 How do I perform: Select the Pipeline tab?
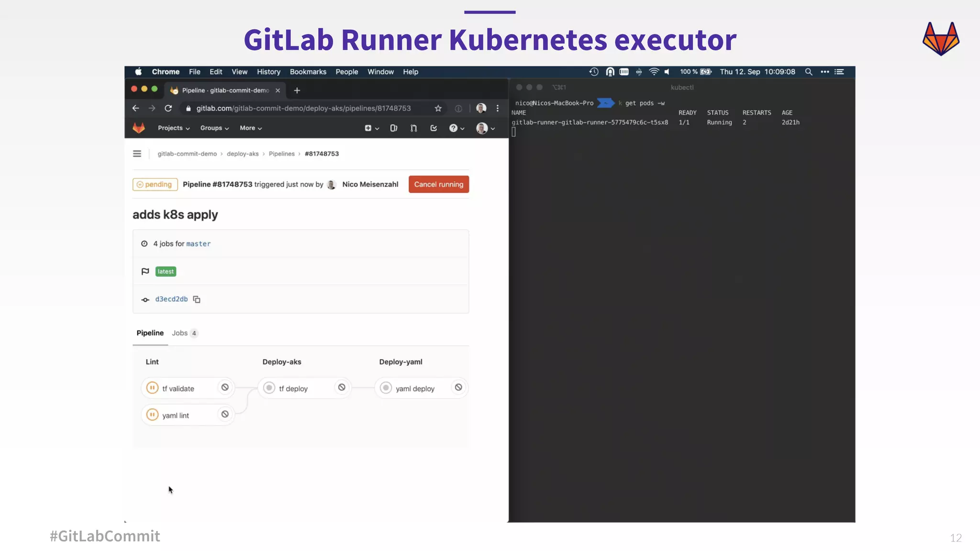point(150,333)
